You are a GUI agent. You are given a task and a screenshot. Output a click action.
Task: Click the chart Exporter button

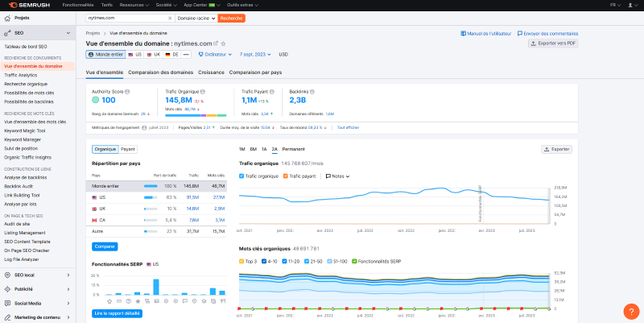coord(556,150)
